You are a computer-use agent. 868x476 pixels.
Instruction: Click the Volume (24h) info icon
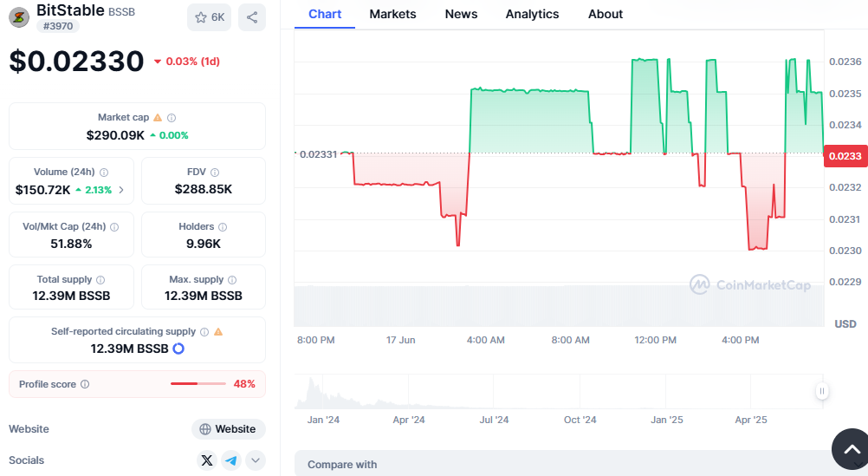[104, 173]
